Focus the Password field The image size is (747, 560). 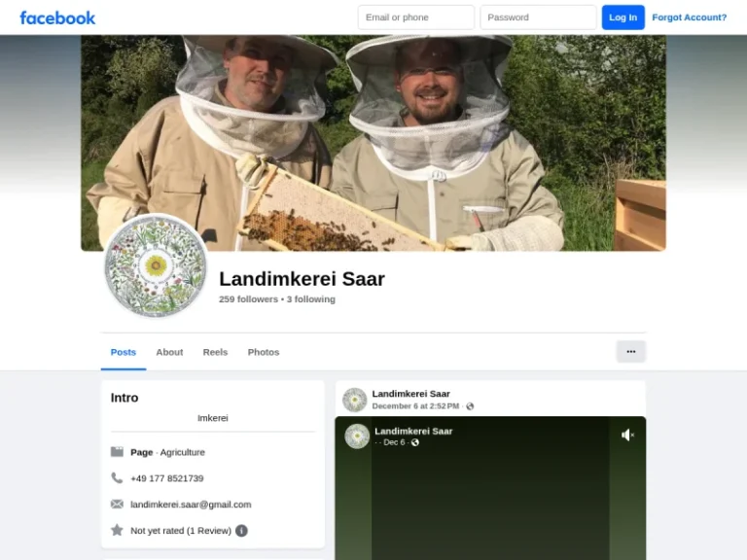coord(538,17)
